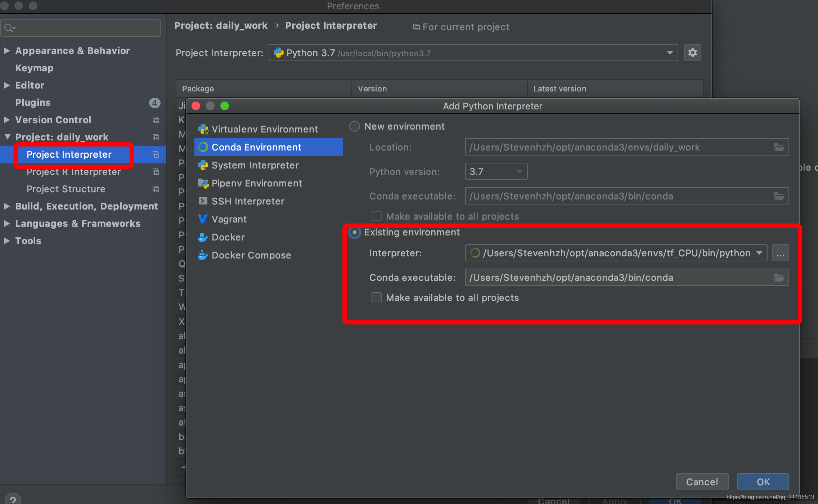
Task: Open the Python version 3.7 dropdown
Action: click(496, 171)
